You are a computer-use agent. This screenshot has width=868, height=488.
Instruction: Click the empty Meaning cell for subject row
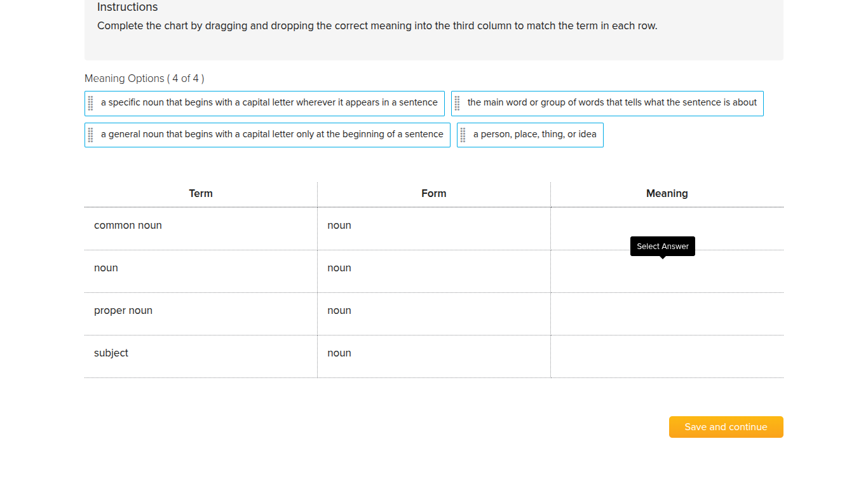click(x=667, y=356)
